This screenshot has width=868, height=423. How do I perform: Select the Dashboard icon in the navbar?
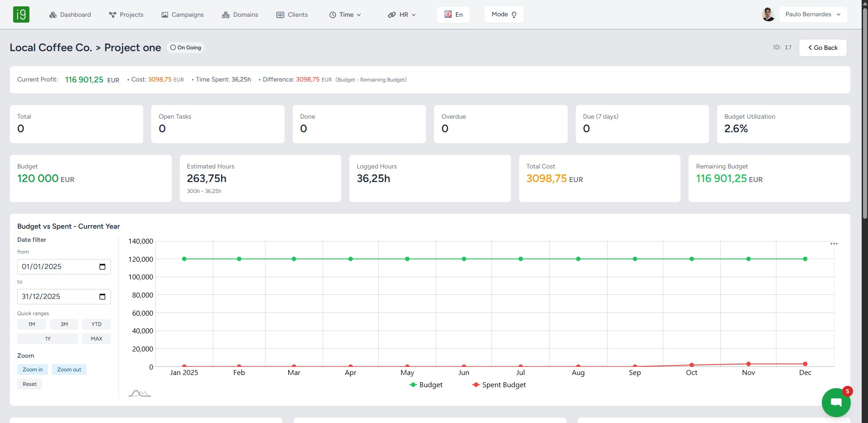coord(52,14)
